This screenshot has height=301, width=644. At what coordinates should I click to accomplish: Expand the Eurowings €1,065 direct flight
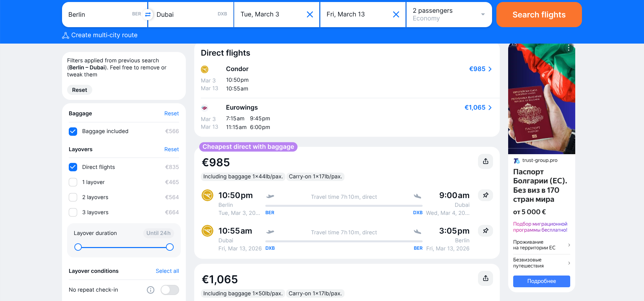coord(478,108)
